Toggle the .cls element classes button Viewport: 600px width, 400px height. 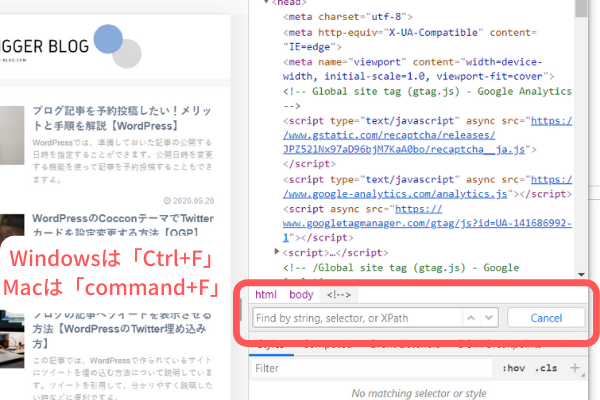[546, 368]
